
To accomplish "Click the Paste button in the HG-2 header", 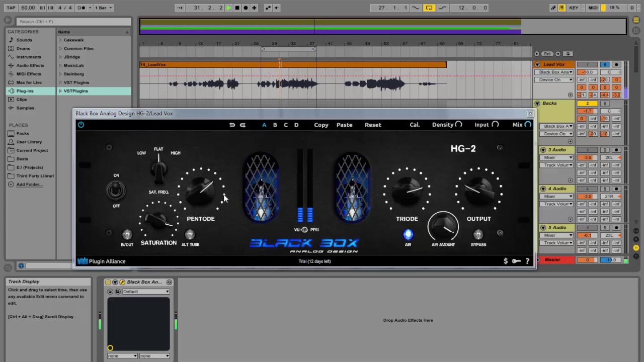I will pos(344,125).
